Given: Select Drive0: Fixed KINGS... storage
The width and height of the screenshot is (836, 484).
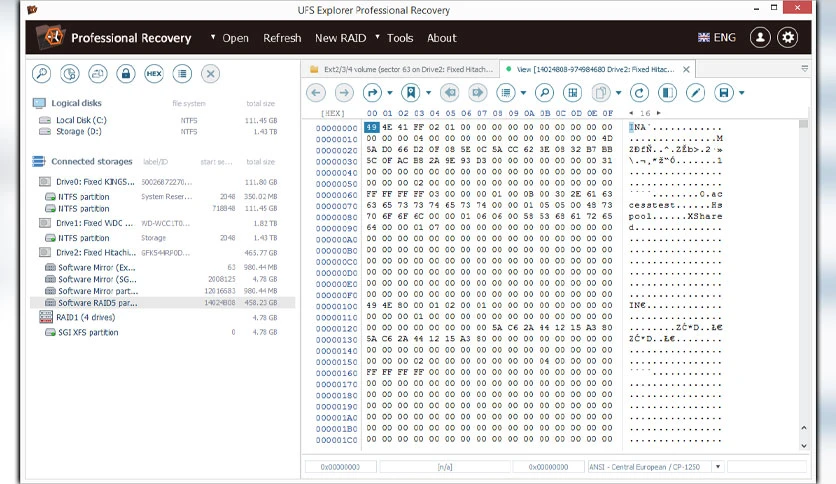Looking at the screenshot, I should 95,182.
